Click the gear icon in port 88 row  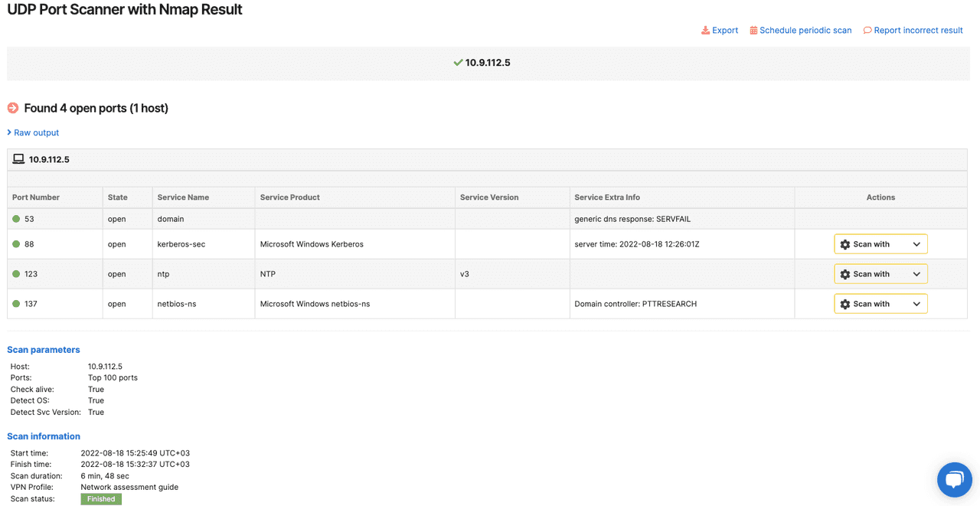click(845, 244)
